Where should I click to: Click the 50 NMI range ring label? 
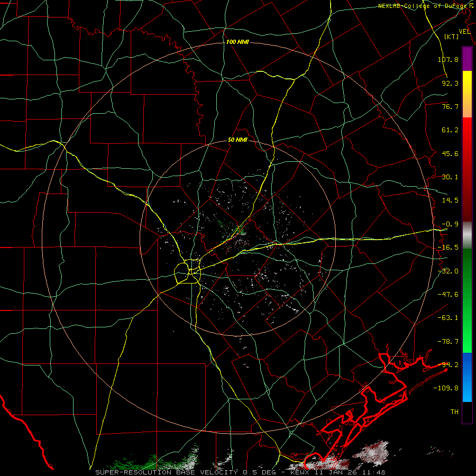pos(237,140)
